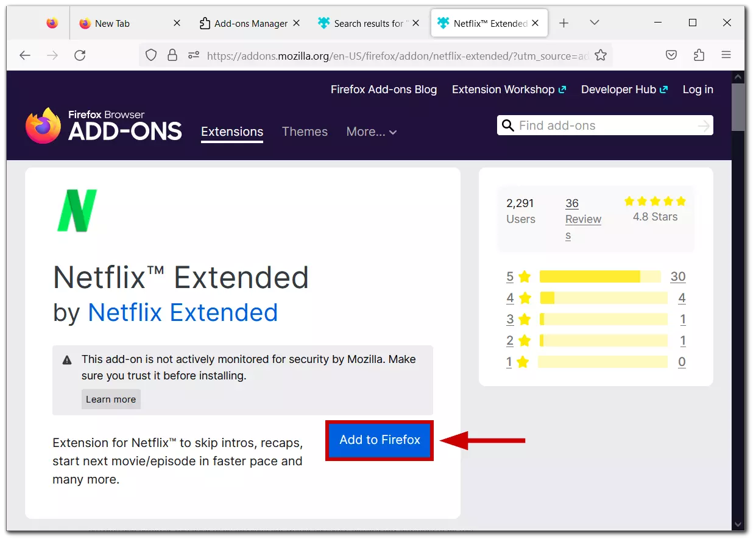This screenshot has width=756, height=542.
Task: Expand the List all tabs chevron
Action: (595, 23)
